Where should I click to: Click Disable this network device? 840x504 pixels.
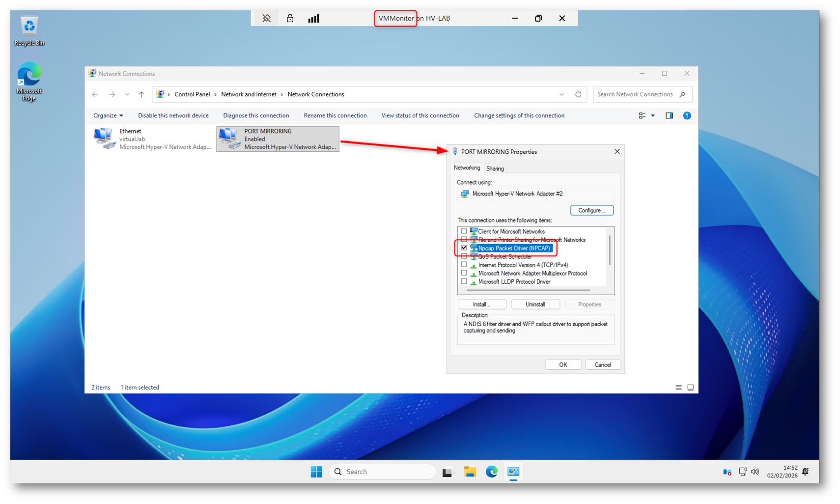click(173, 115)
